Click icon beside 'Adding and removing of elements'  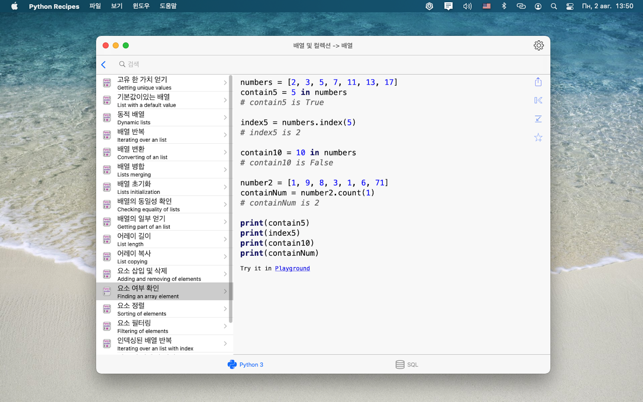pyautogui.click(x=107, y=274)
